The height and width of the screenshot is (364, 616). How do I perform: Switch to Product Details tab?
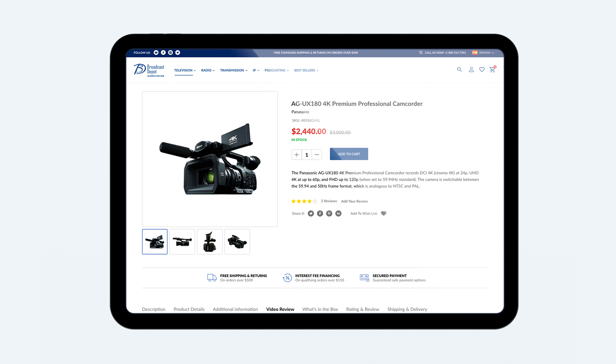click(x=189, y=309)
